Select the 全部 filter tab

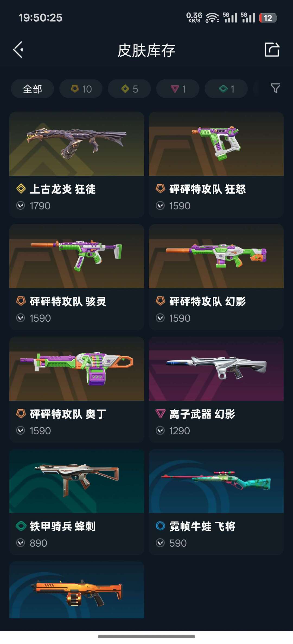click(32, 89)
